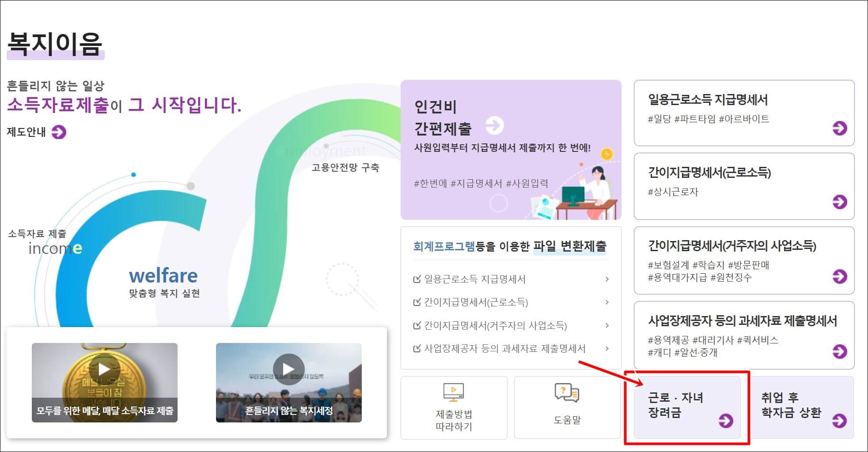Image resolution: width=868 pixels, height=452 pixels.
Task: Click the 소득자료 제출 income label
Action: [45, 242]
